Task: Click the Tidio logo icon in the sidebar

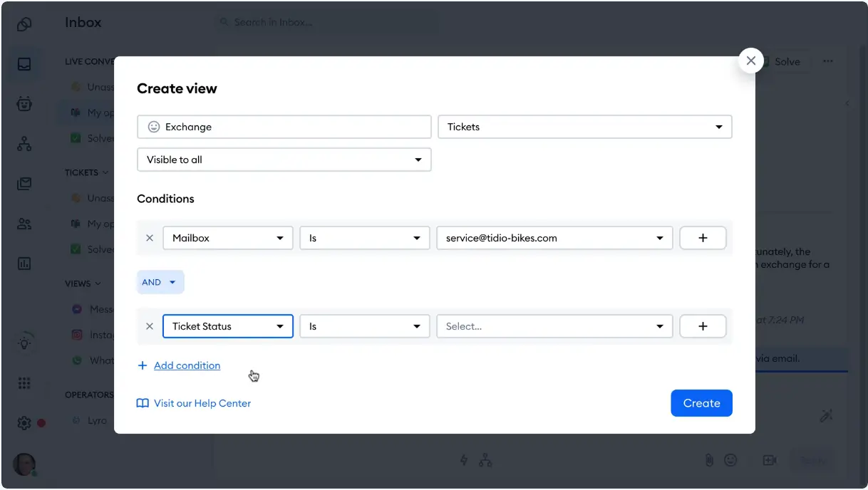Action: [24, 24]
